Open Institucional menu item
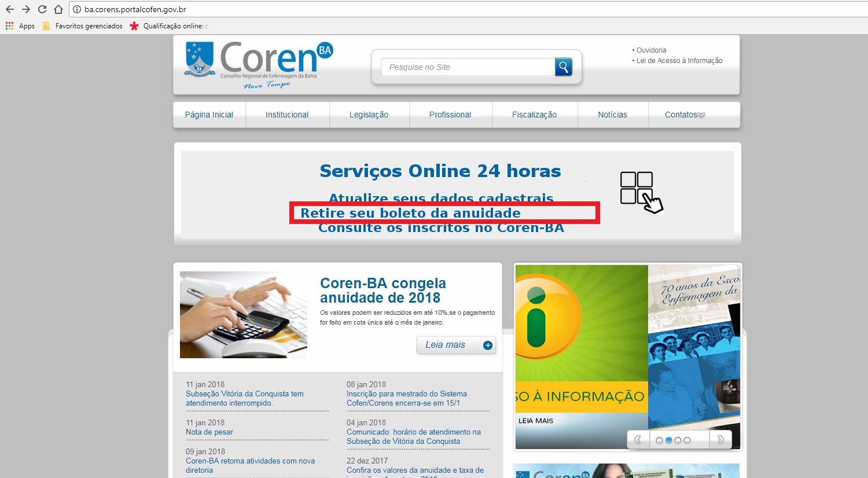 tap(287, 115)
